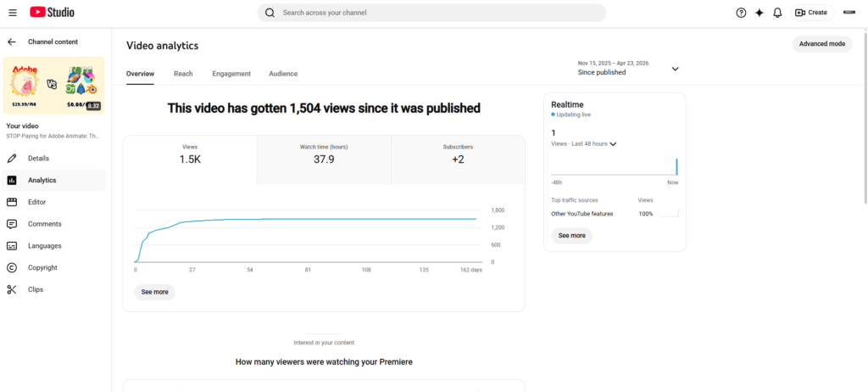
Task: Click the Create button
Action: point(811,13)
